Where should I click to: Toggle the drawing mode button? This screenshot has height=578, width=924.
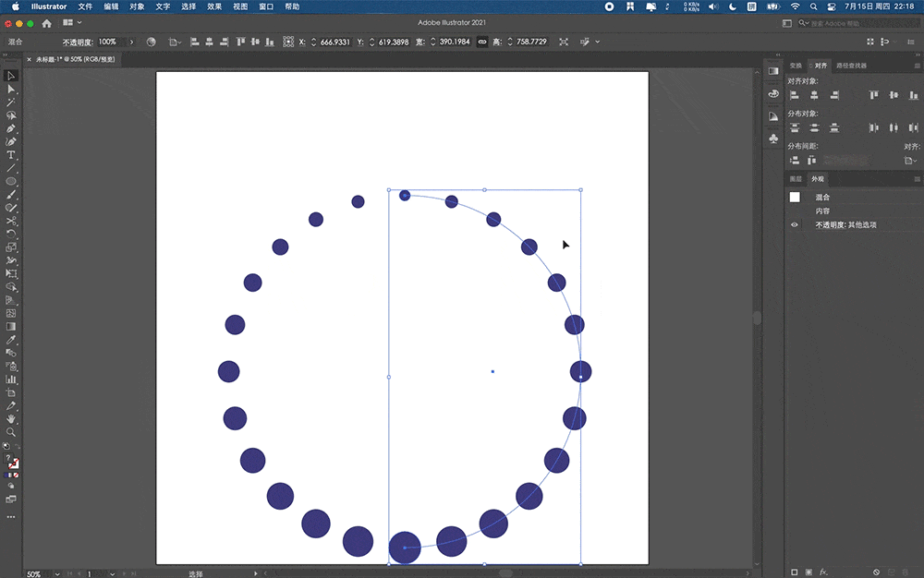click(x=10, y=487)
